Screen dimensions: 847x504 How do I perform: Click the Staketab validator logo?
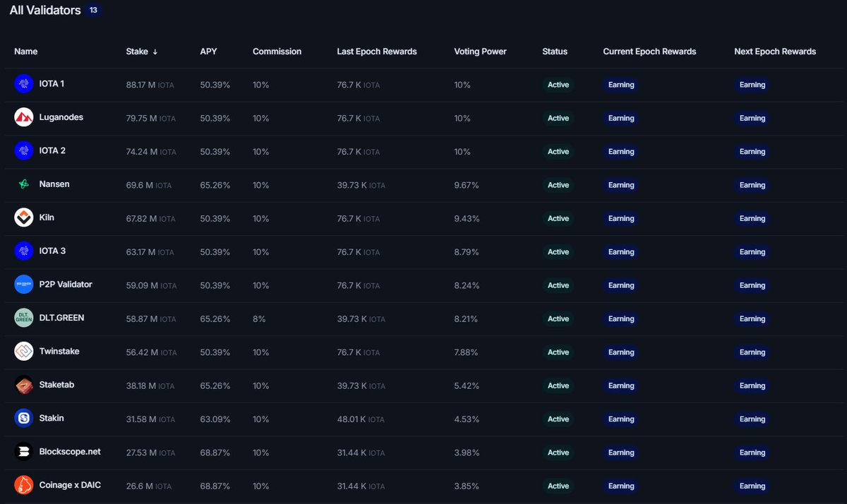click(24, 385)
